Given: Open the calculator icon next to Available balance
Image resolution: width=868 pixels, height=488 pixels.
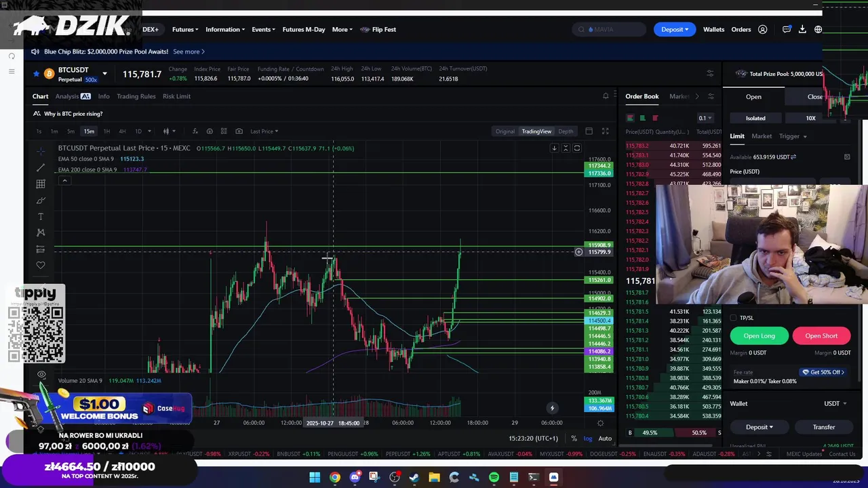Looking at the screenshot, I should (x=847, y=157).
